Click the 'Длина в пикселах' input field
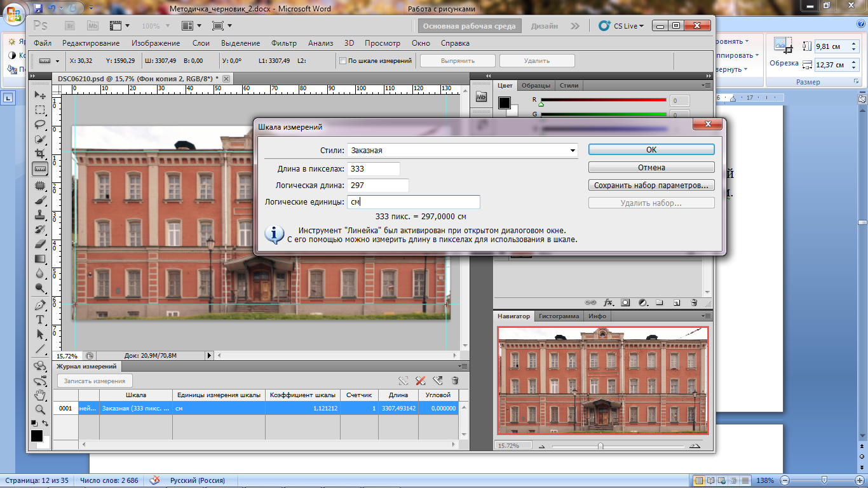The height and width of the screenshot is (488, 868). pyautogui.click(x=374, y=168)
